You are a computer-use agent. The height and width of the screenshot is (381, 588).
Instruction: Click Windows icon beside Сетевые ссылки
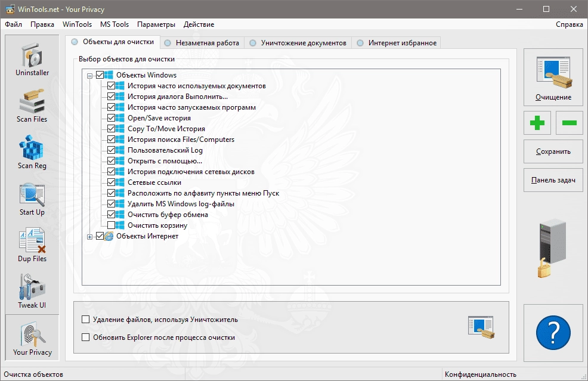point(120,182)
